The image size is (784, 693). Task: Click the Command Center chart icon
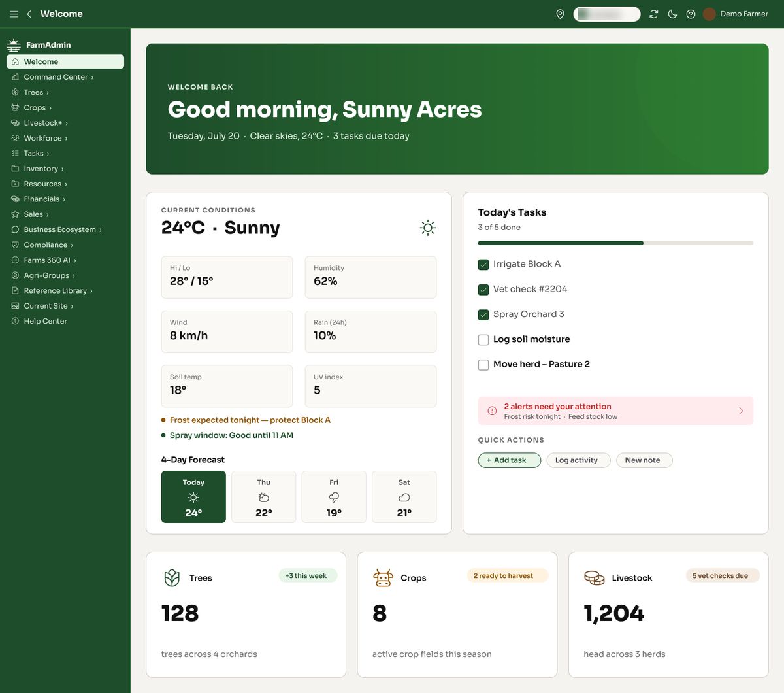(x=15, y=77)
